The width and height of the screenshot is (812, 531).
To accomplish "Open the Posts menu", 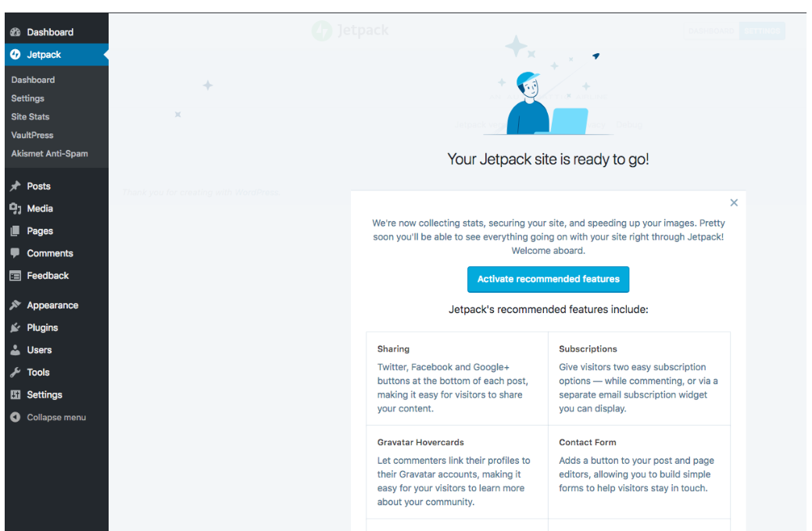I will click(x=39, y=186).
